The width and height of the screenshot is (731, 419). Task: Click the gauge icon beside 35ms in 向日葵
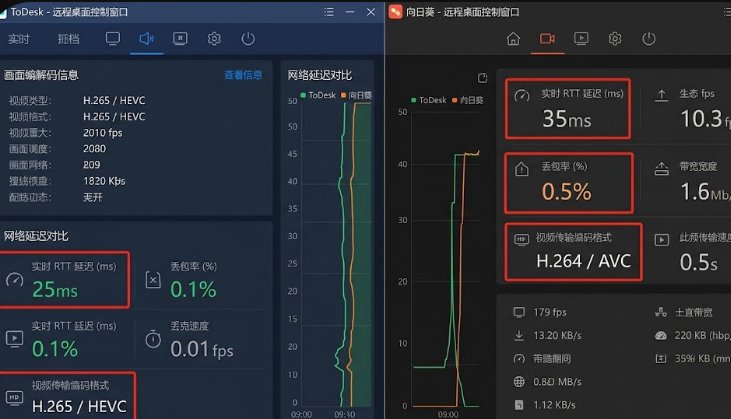click(522, 96)
